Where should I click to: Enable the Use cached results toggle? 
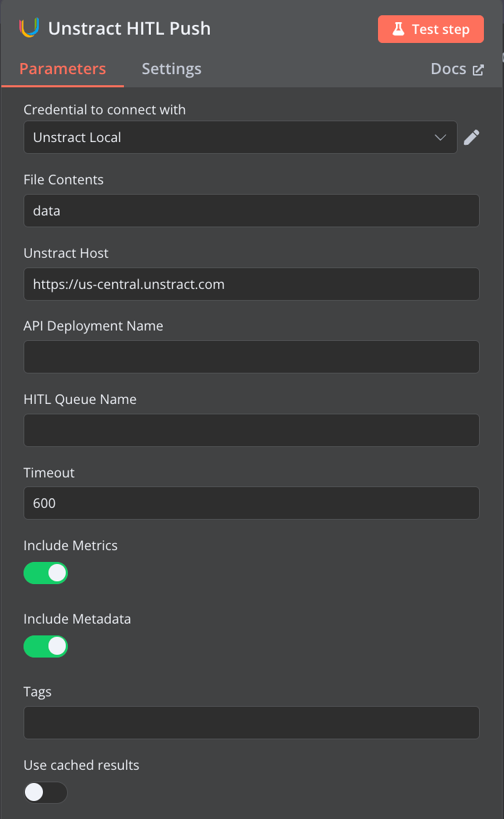click(46, 793)
